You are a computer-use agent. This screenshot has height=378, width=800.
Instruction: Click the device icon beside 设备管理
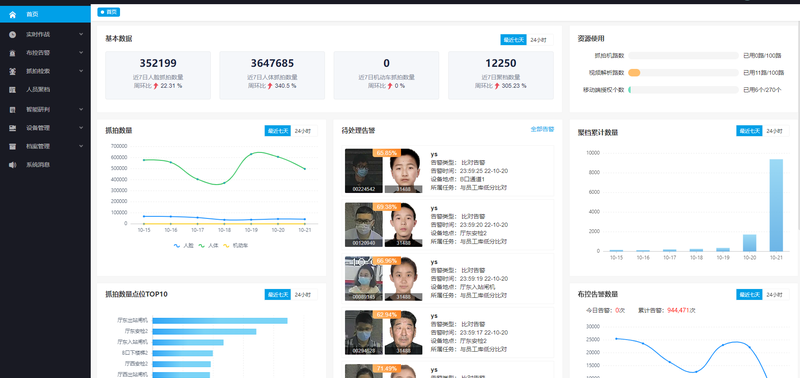(x=13, y=128)
